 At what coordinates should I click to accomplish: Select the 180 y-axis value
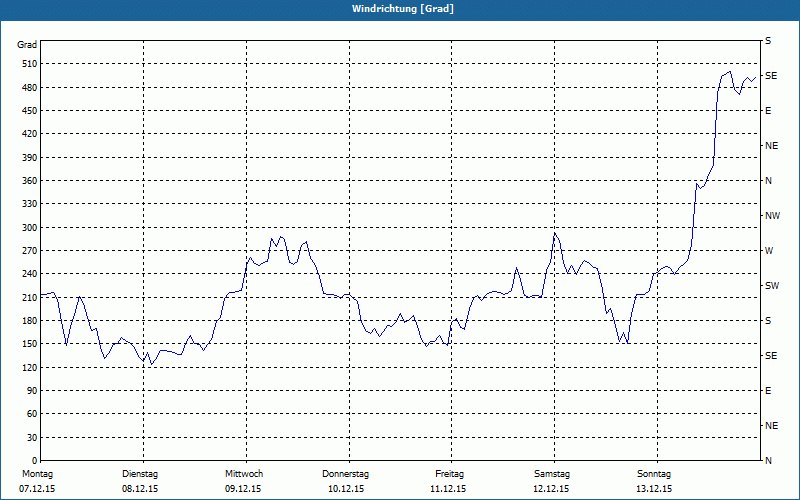[x=30, y=321]
